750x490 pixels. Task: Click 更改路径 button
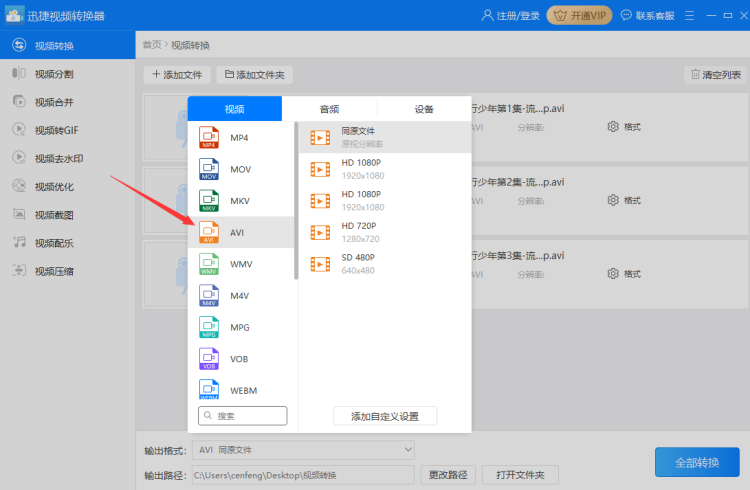(x=448, y=475)
